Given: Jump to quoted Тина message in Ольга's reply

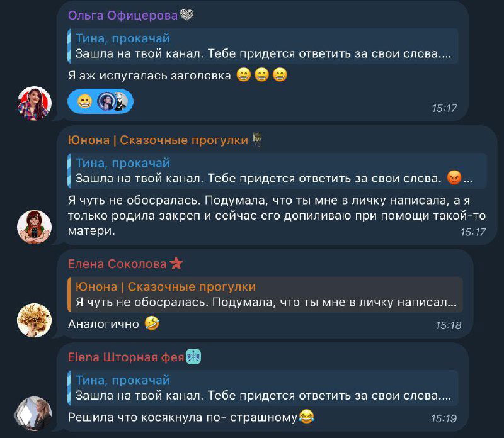Looking at the screenshot, I should coord(263,46).
